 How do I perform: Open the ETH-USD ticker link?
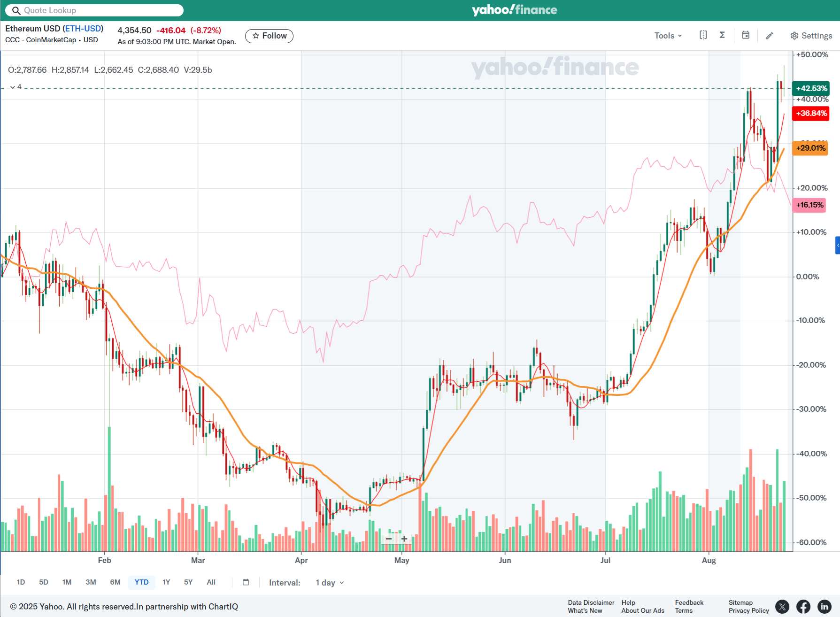(x=83, y=29)
